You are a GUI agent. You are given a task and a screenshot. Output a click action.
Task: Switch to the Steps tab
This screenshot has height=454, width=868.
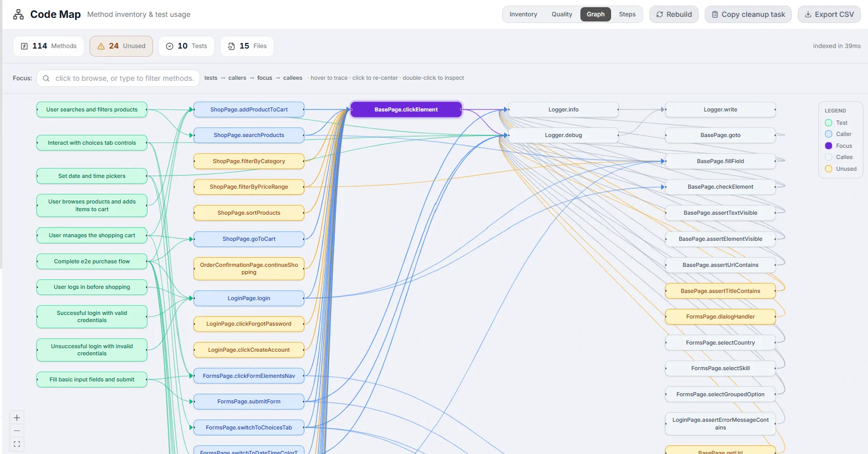pyautogui.click(x=627, y=14)
